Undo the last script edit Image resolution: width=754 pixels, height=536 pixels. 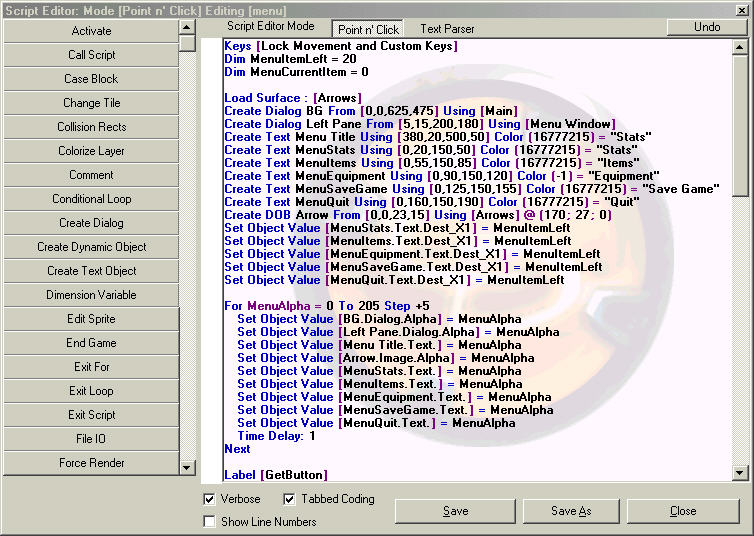[x=707, y=27]
